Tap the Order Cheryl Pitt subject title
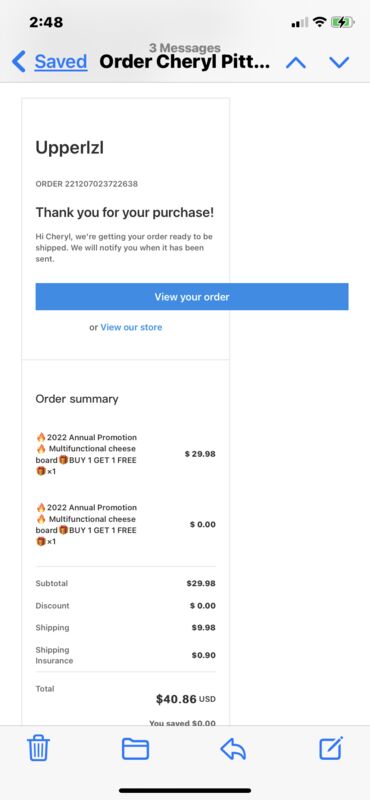 point(185,62)
